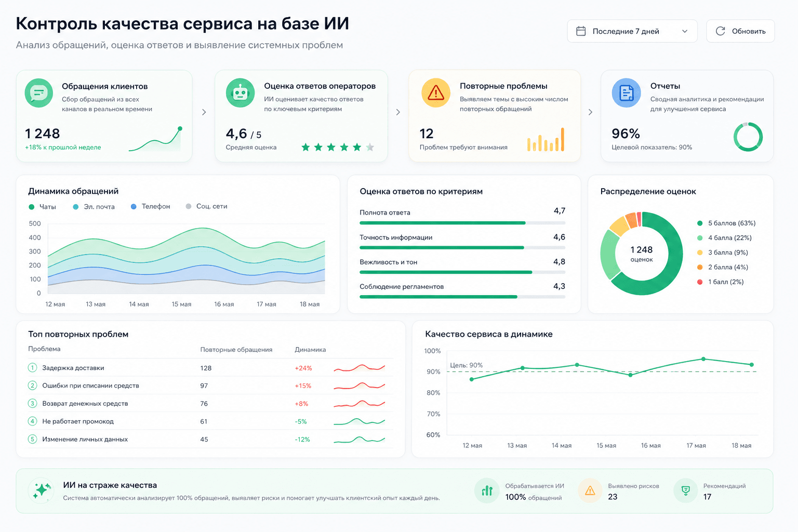Click the sparkle icon in ИИ на страже качества
Viewport: 798px width, 532px height.
tap(42, 490)
